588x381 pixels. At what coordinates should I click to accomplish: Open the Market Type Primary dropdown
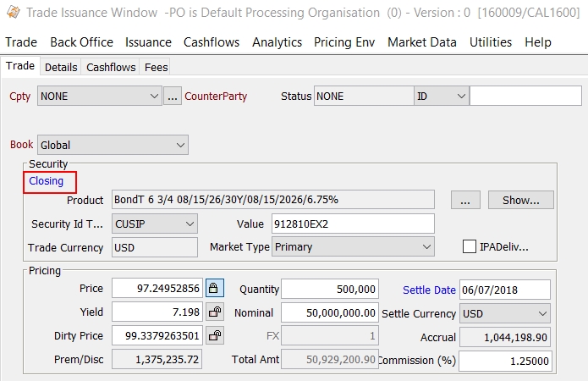[353, 246]
